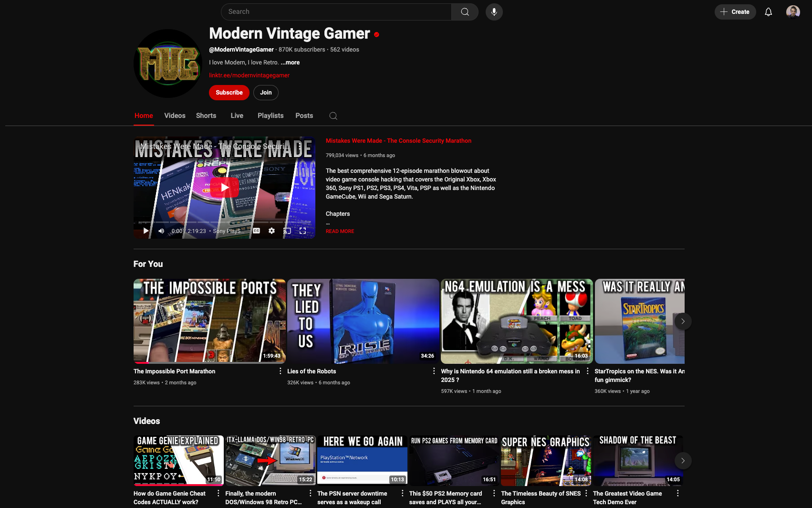Viewport: 812px width, 508px height.
Task: Seek on the featured video progress bar
Action: click(224, 222)
